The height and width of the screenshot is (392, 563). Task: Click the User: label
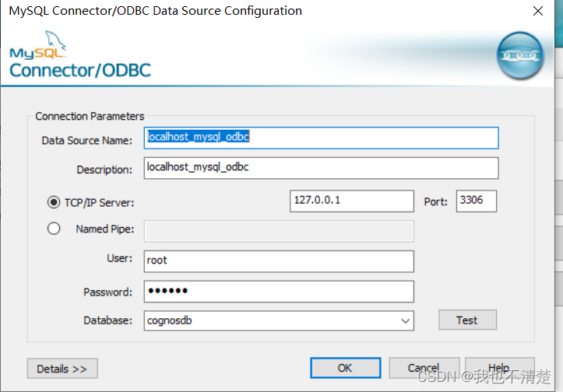pos(120,258)
